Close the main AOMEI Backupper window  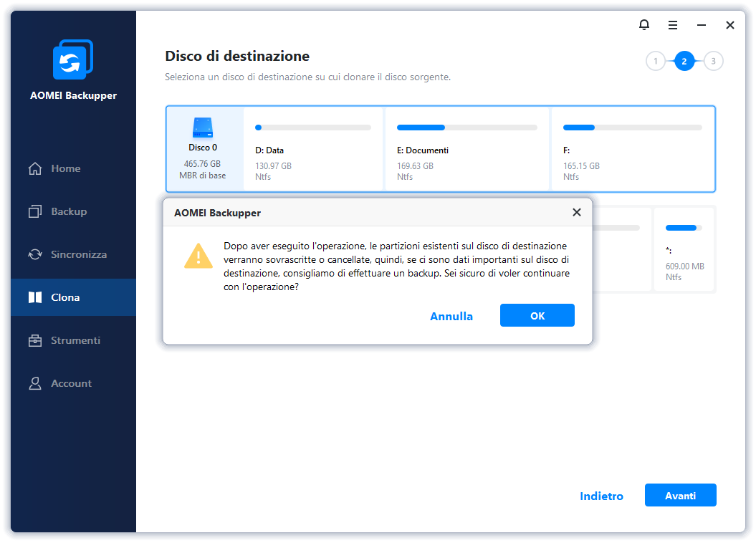coord(730,25)
